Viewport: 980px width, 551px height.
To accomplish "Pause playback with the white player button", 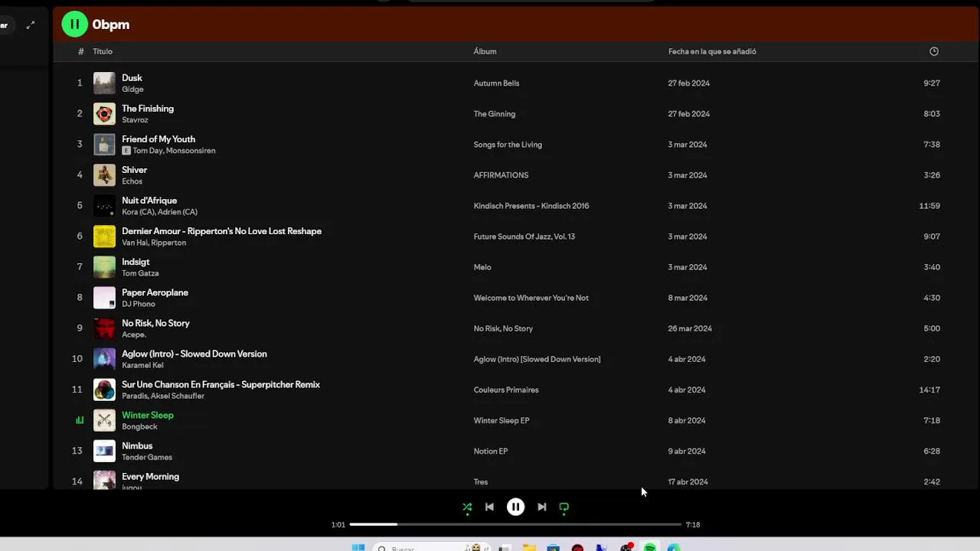I will click(516, 507).
